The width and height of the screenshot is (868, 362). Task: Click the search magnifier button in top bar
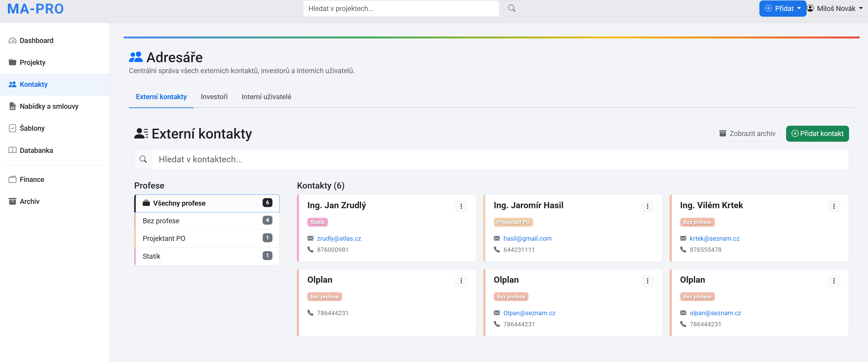(x=511, y=8)
